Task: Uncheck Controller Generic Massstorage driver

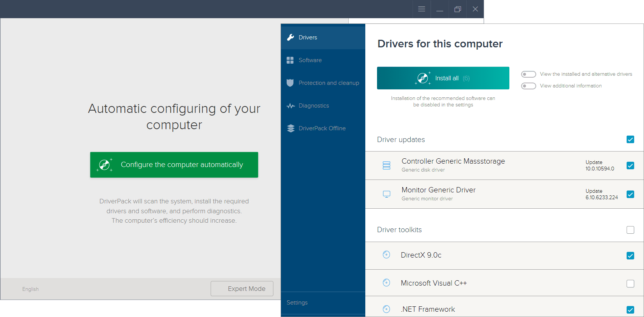Action: pos(630,166)
